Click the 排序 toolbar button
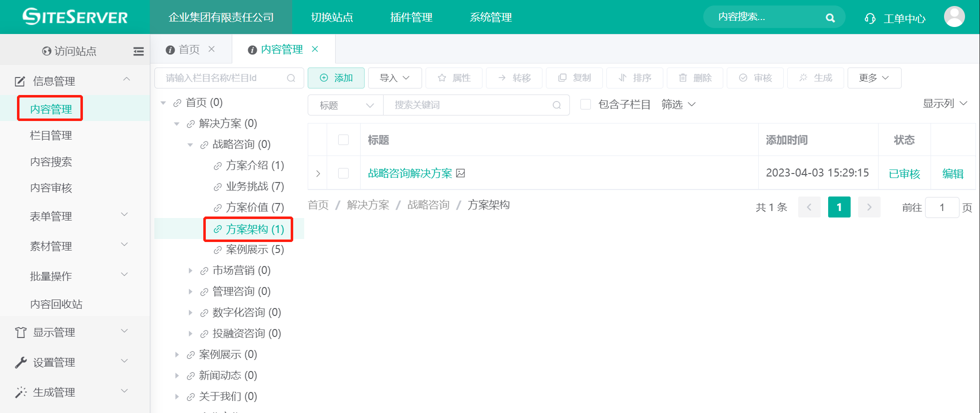 click(635, 78)
